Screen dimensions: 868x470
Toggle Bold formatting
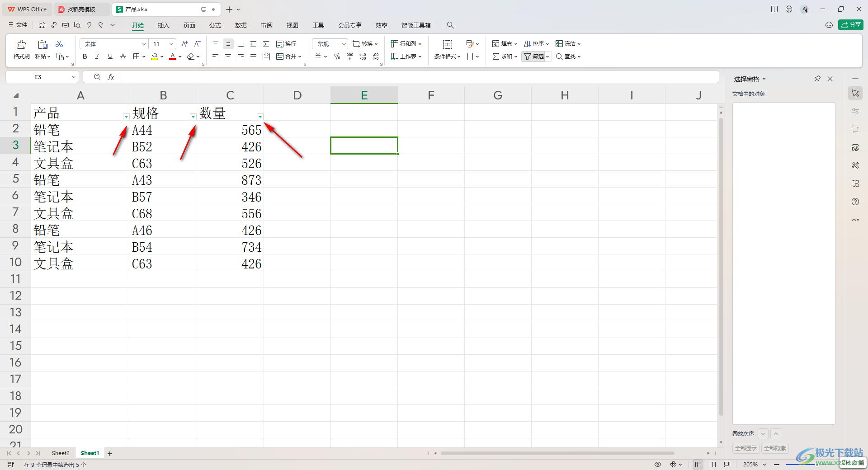click(85, 56)
